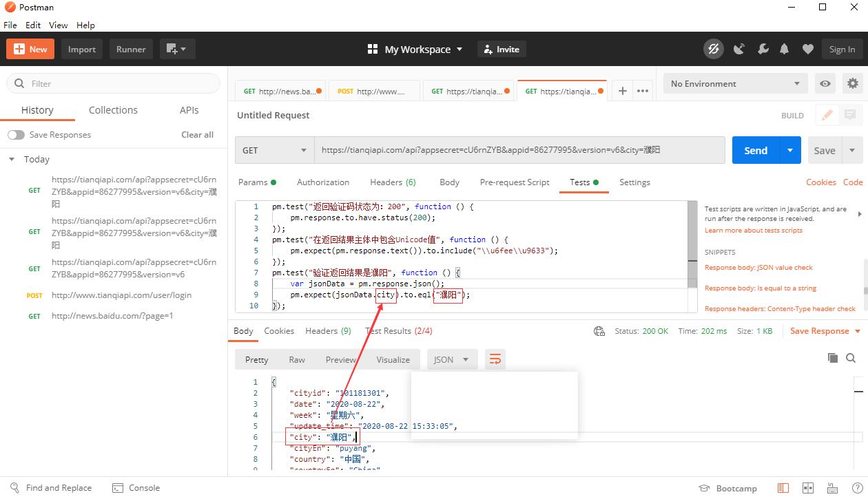The image size is (868, 499).
Task: Open the Settings request tab
Action: pos(634,182)
